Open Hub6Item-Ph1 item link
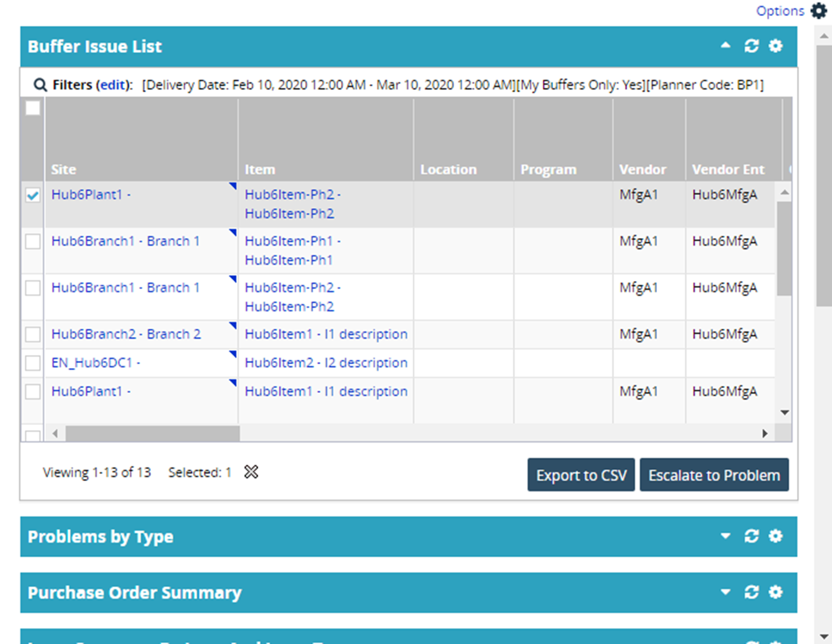 [293, 251]
